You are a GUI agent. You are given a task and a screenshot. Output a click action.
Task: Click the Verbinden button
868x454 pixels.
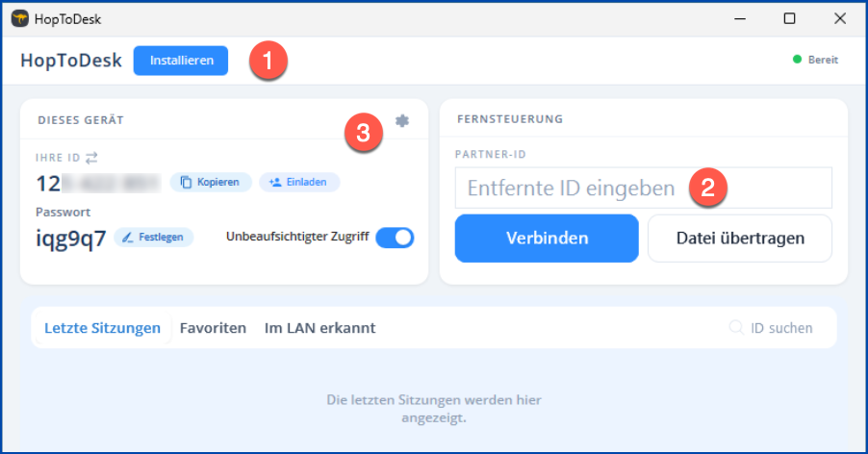(x=547, y=239)
